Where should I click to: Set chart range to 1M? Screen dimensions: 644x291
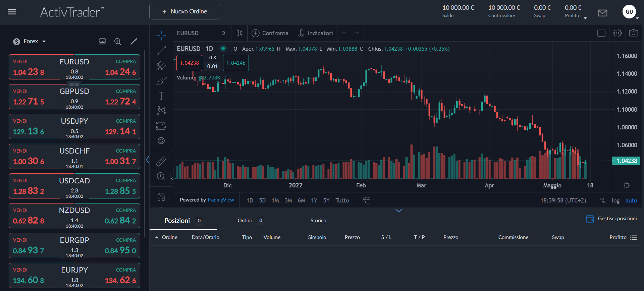click(x=275, y=200)
